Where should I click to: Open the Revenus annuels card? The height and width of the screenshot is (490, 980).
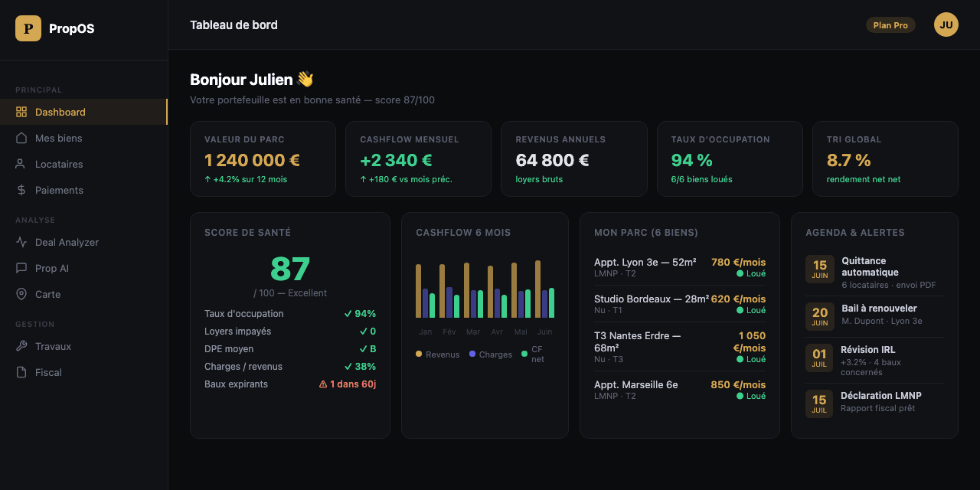[x=574, y=158]
